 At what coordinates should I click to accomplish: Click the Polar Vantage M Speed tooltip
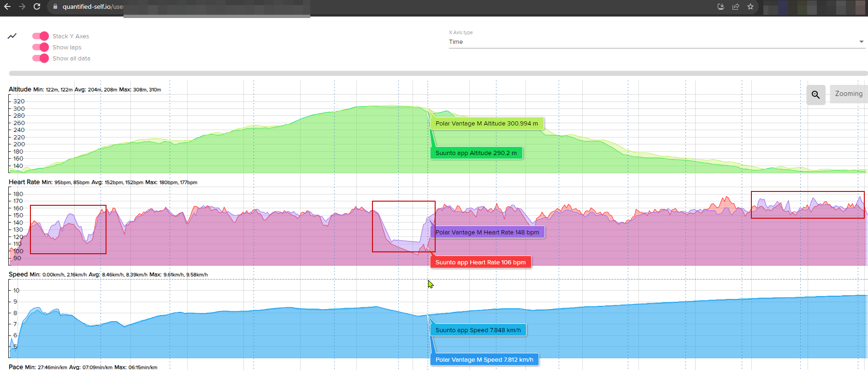[x=484, y=359]
